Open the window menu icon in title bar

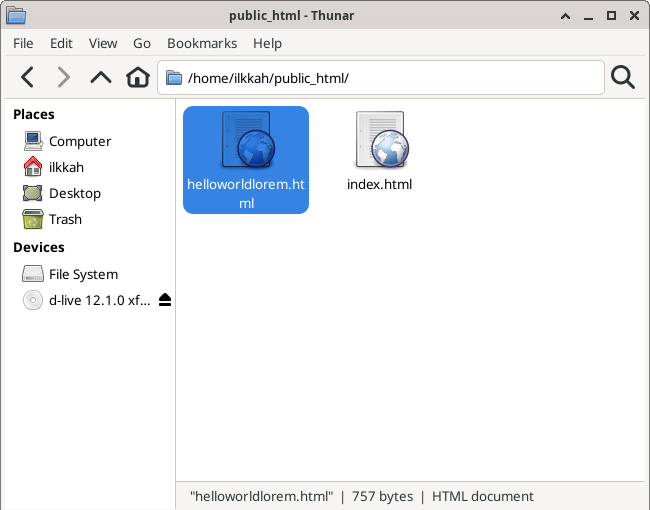tap(17, 15)
